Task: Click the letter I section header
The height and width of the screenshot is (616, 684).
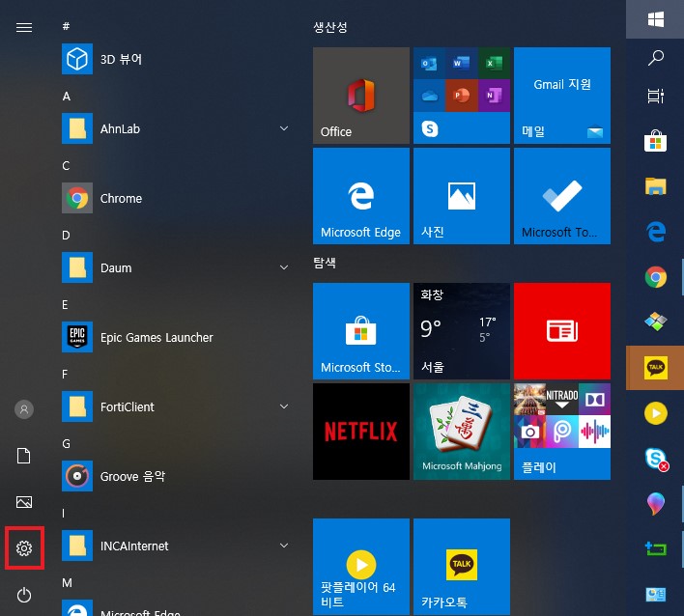Action: pos(63,513)
